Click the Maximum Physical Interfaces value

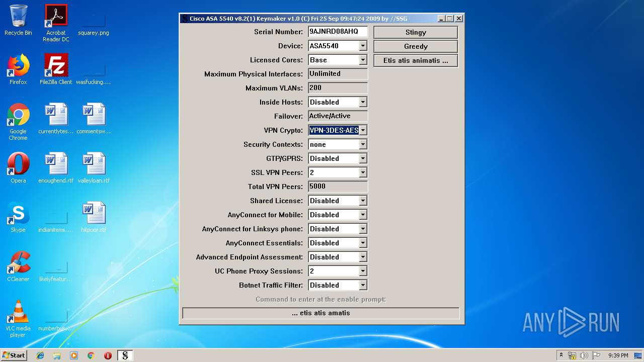(338, 74)
